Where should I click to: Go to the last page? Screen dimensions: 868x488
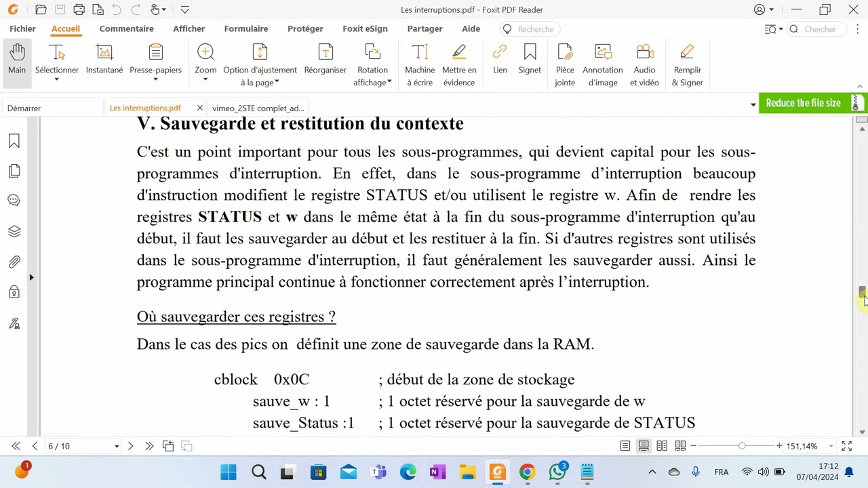(149, 446)
